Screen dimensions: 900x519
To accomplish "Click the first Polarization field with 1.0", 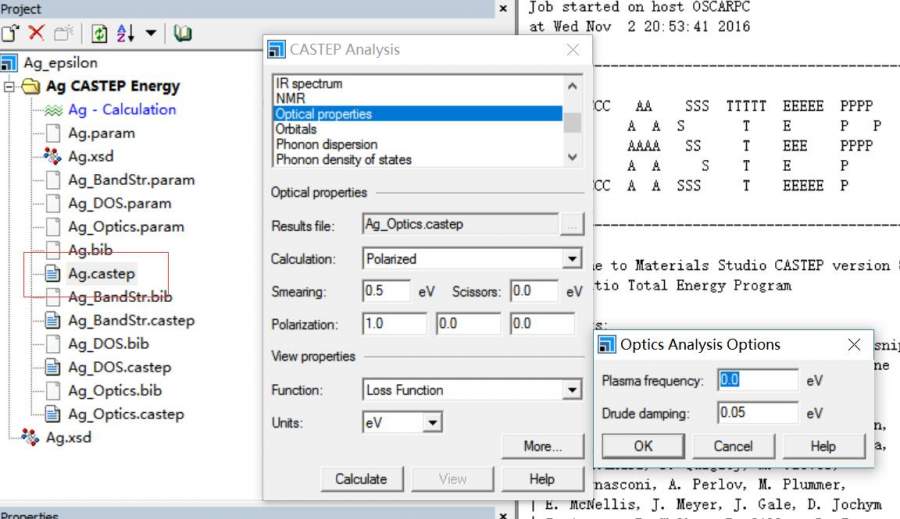I will click(x=394, y=324).
